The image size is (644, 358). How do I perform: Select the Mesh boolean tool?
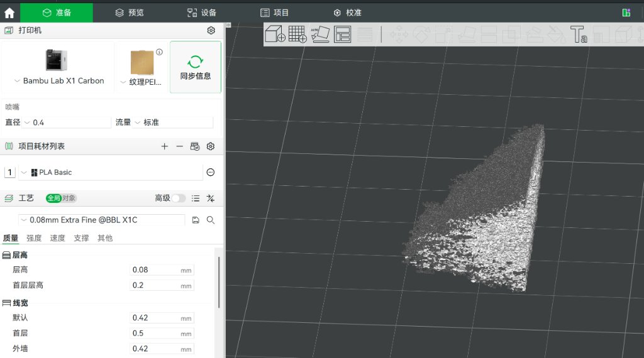coord(511,35)
